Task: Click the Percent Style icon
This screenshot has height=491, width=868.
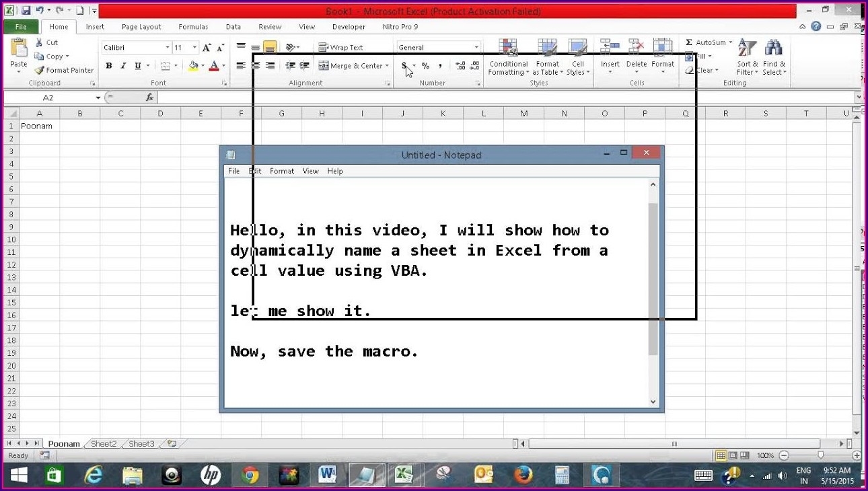Action: coord(425,66)
